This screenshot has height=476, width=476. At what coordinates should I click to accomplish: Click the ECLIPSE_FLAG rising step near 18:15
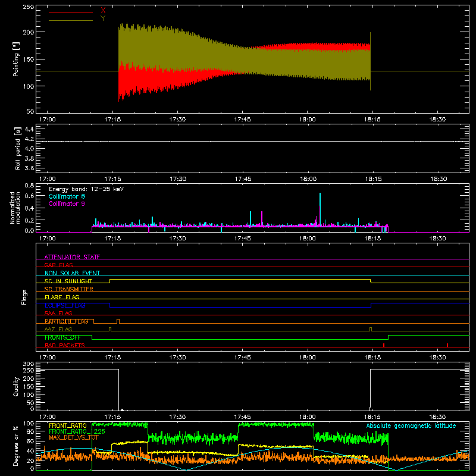point(371,305)
